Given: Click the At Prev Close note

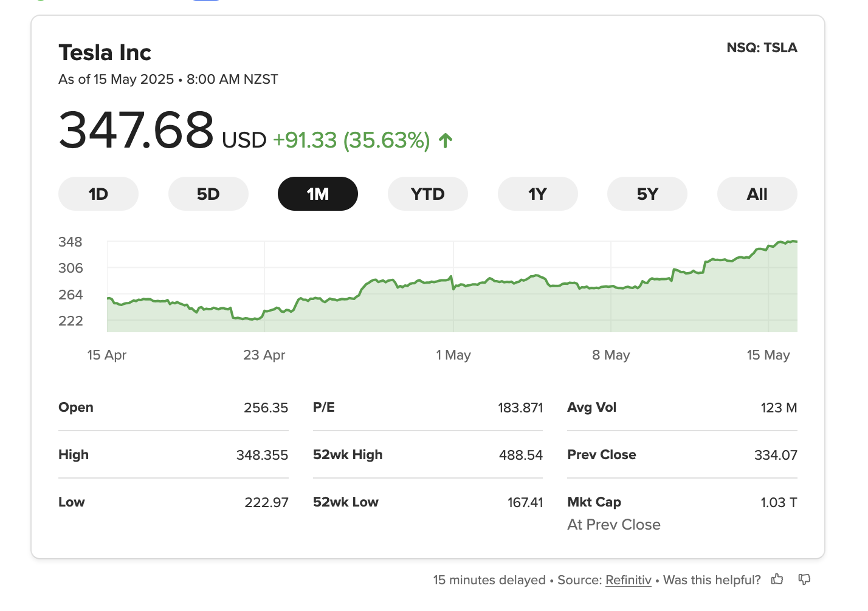Looking at the screenshot, I should 613,525.
